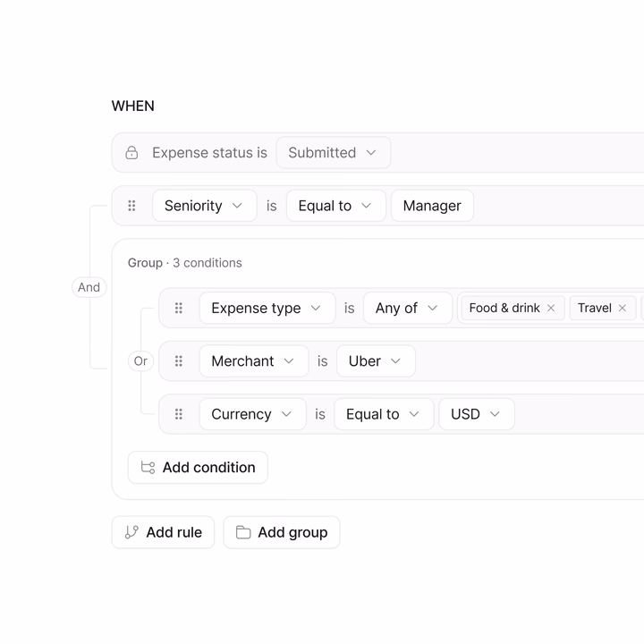This screenshot has height=644, width=644.
Task: Open the Expense type field dropdown
Action: pyautogui.click(x=267, y=308)
